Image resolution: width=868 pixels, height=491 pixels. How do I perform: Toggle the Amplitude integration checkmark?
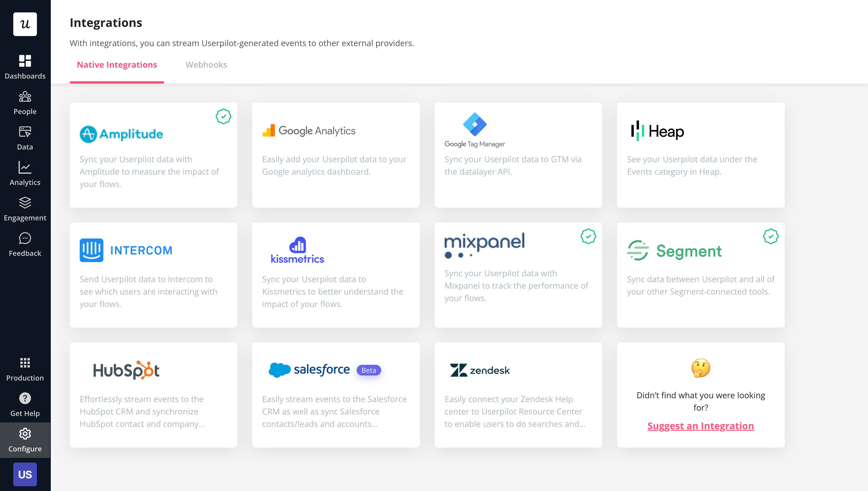(223, 117)
